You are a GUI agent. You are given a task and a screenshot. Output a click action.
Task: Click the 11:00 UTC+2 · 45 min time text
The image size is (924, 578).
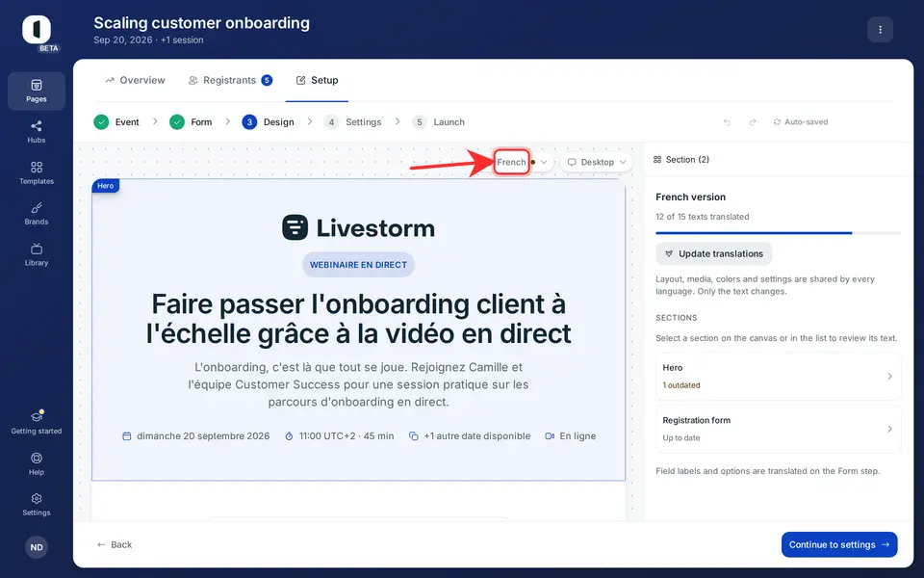(x=340, y=436)
